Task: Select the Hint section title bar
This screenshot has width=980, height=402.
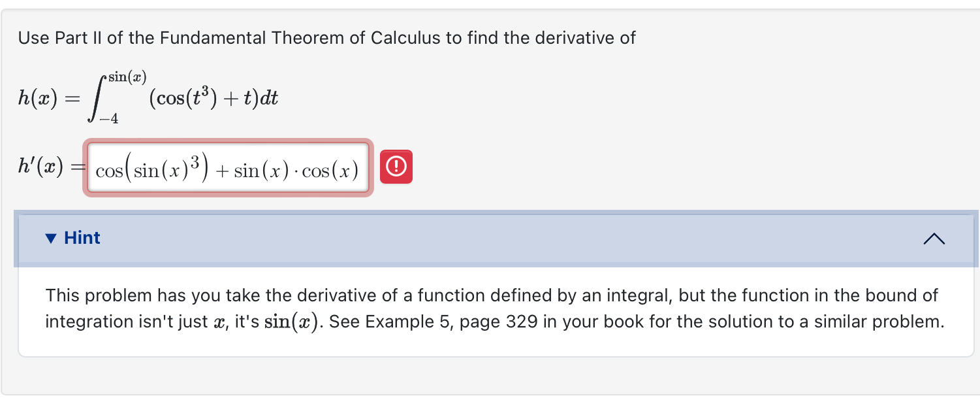Action: (x=490, y=239)
